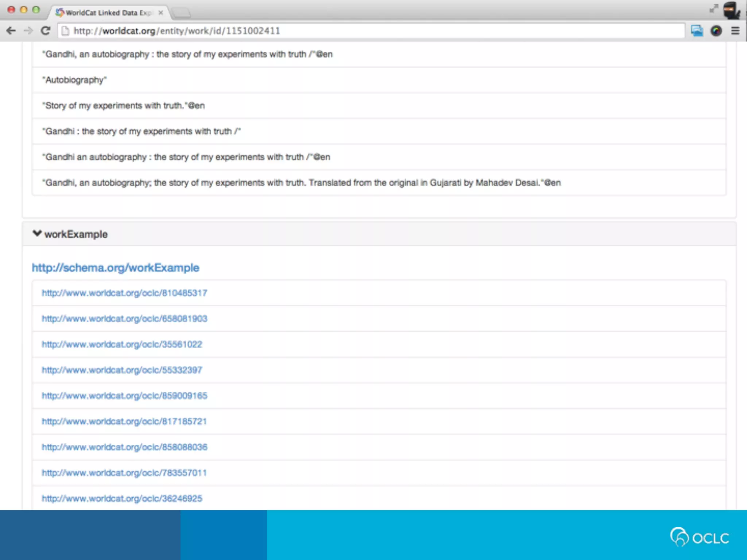Image resolution: width=747 pixels, height=560 pixels.
Task: Click the fullscreen expand arrows icon
Action: tap(713, 9)
